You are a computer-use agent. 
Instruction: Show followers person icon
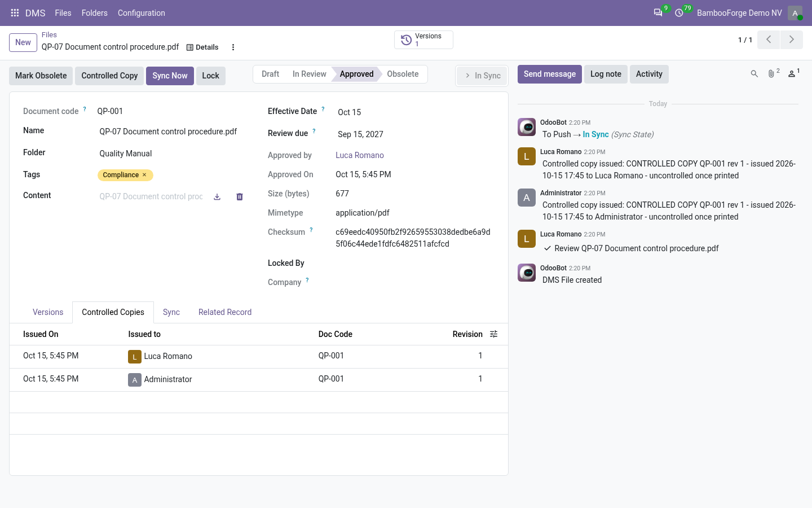click(793, 74)
